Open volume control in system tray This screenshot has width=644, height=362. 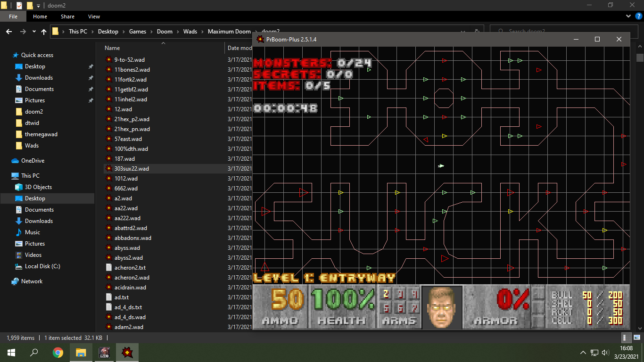pyautogui.click(x=604, y=353)
